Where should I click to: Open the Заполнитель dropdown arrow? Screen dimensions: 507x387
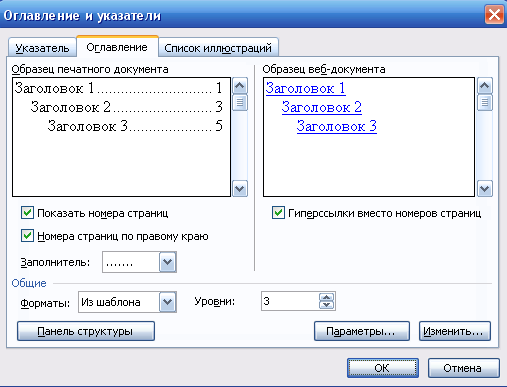pos(167,262)
